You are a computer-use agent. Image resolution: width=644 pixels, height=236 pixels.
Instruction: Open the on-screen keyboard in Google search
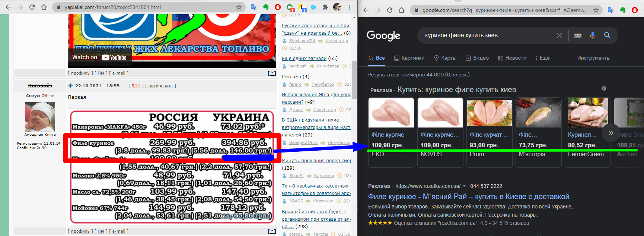tap(578, 35)
